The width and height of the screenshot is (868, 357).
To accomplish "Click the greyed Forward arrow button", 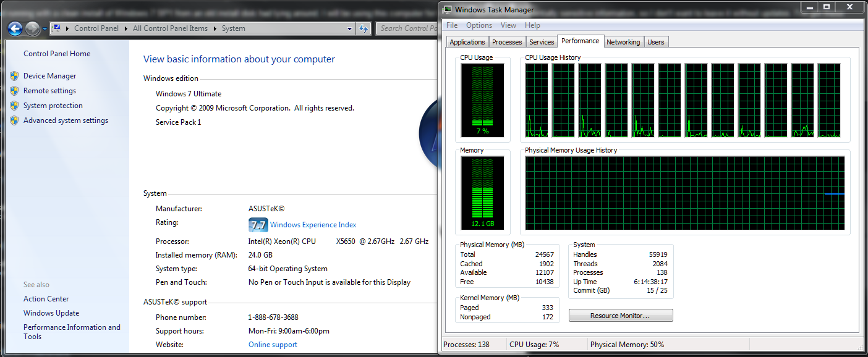I will click(33, 28).
